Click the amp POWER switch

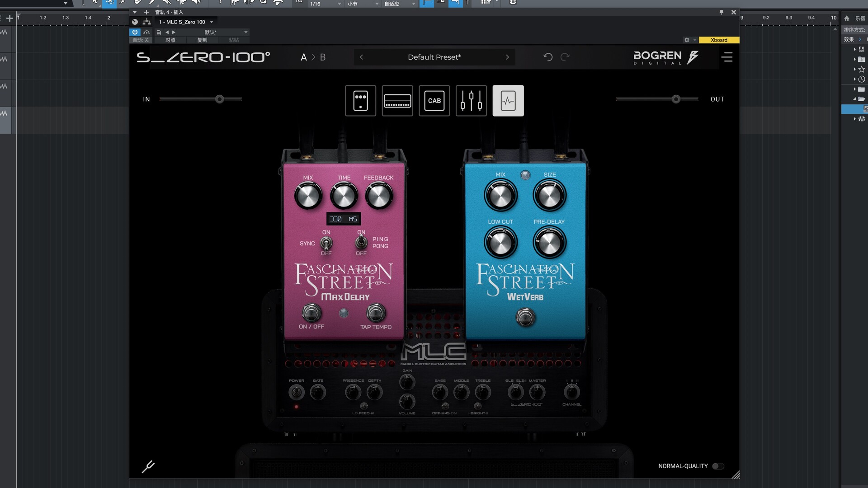pos(297,392)
